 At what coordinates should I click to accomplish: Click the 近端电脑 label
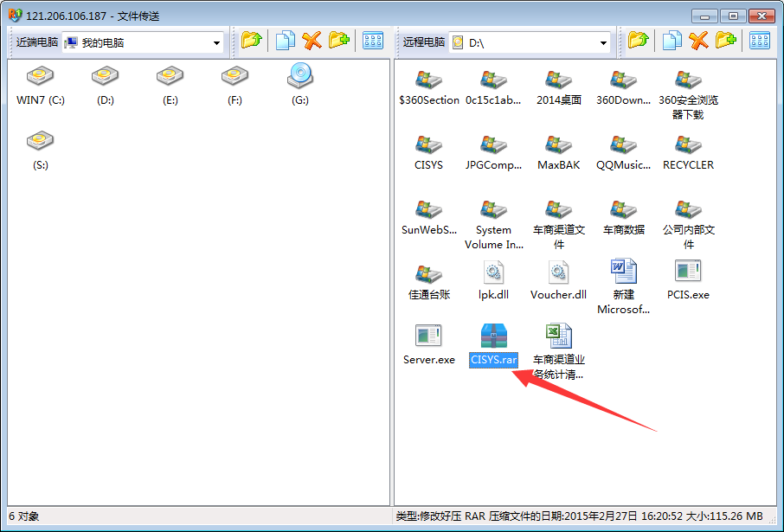click(x=36, y=42)
